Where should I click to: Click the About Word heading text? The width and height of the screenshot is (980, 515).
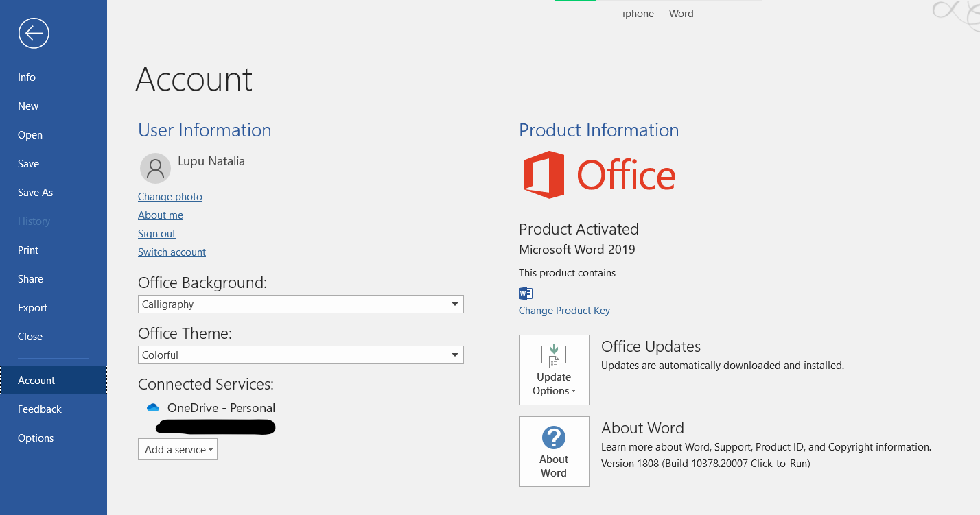tap(642, 428)
